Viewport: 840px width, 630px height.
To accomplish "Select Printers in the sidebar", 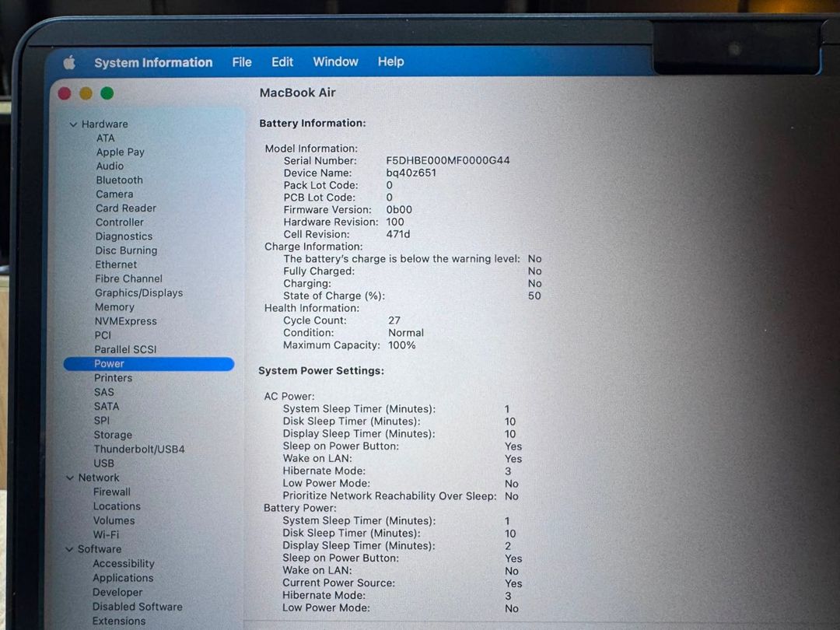I will (113, 378).
